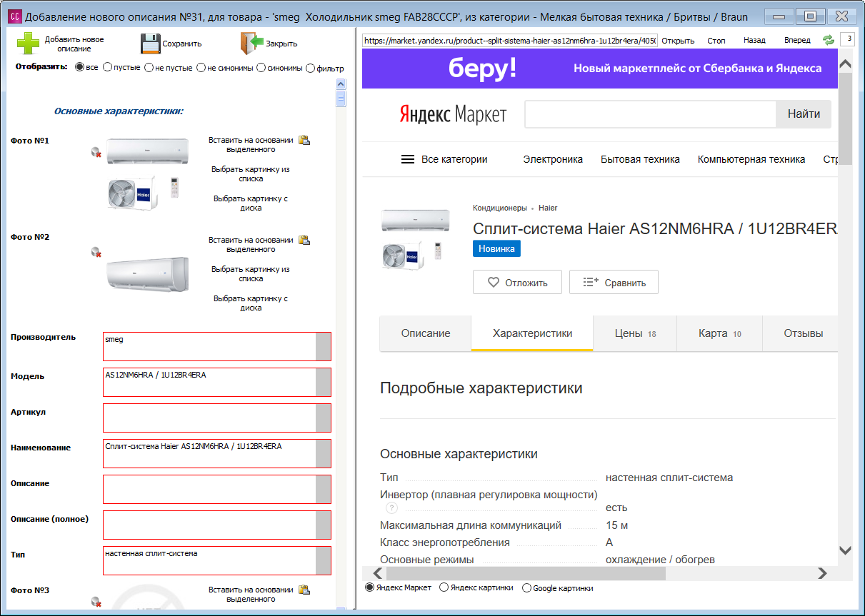Screen dimensions: 865x616
Task: Click the беру! purple banner
Action: click(x=599, y=69)
